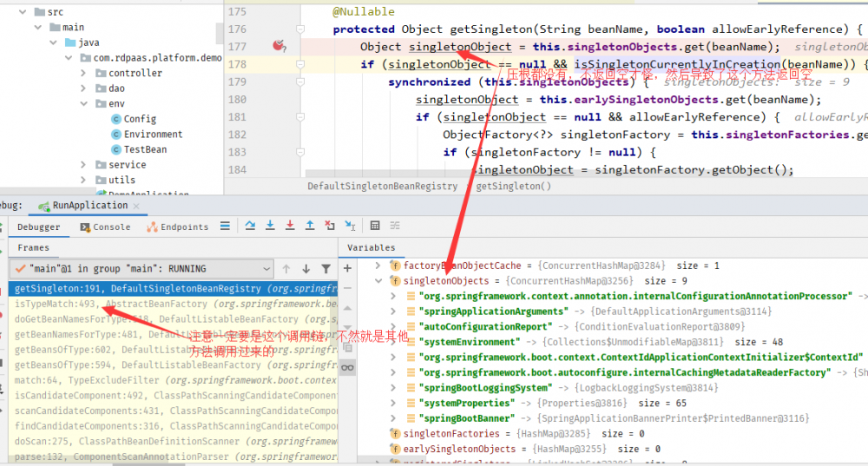Image resolution: width=868 pixels, height=466 pixels.
Task: Collapse com.rdpaas.platform.demo package
Action: click(x=68, y=57)
